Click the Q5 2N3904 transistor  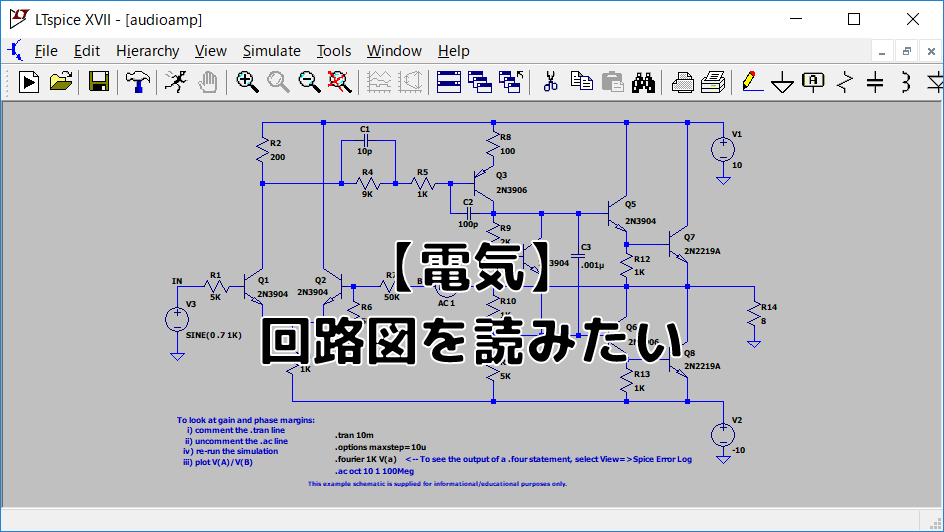(x=617, y=214)
